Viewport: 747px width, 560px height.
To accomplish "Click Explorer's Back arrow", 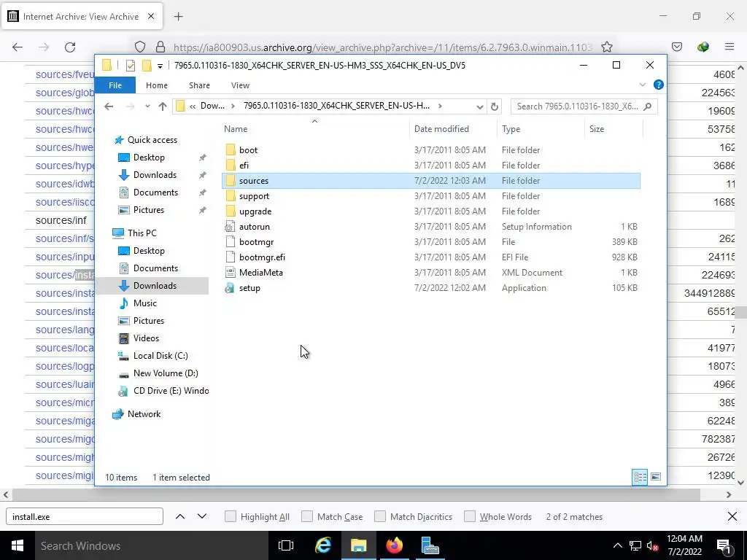I will point(109,106).
